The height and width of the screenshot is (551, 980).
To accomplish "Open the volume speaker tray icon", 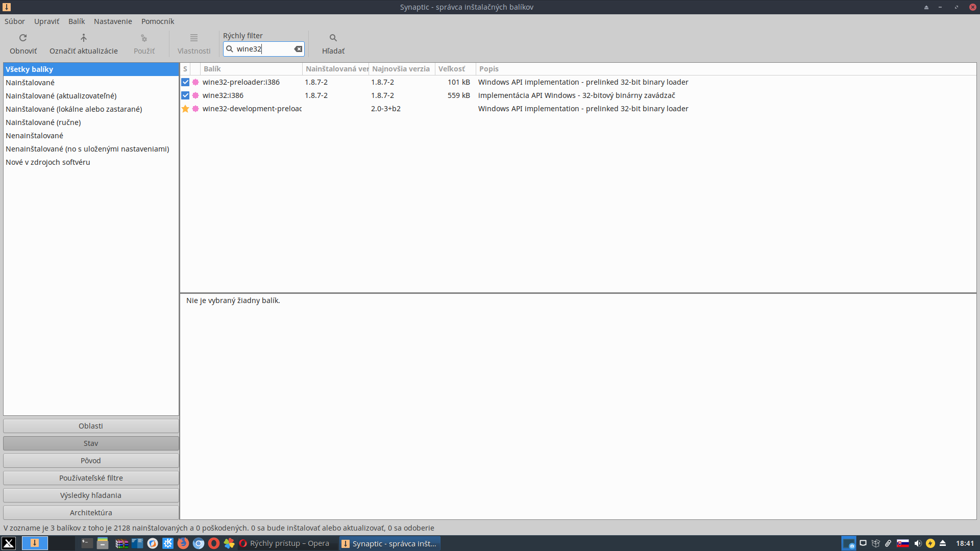I will (x=918, y=543).
